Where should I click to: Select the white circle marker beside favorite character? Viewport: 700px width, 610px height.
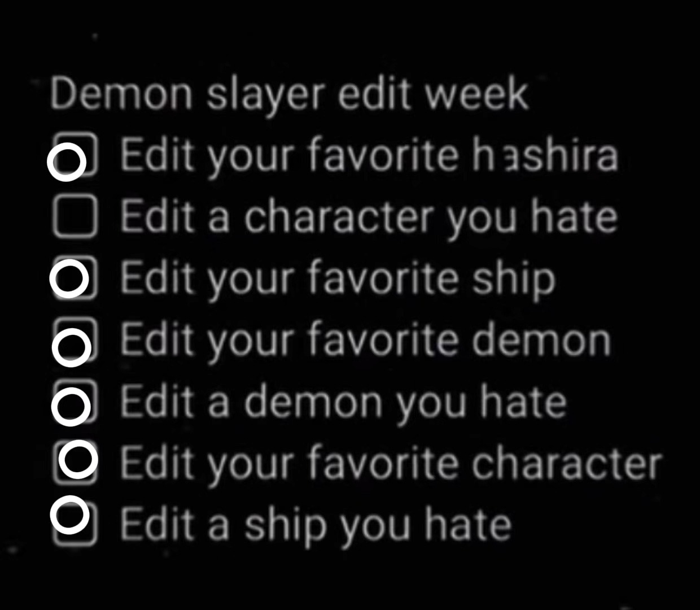point(78,459)
